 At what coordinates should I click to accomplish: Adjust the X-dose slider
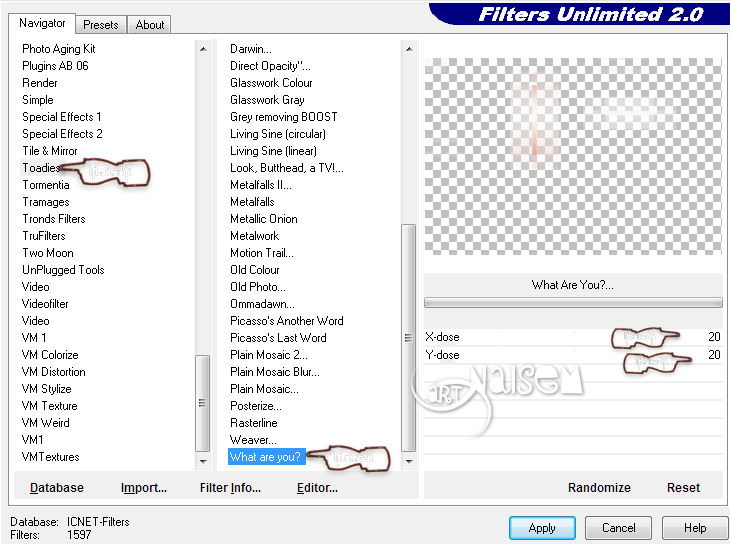tap(573, 337)
